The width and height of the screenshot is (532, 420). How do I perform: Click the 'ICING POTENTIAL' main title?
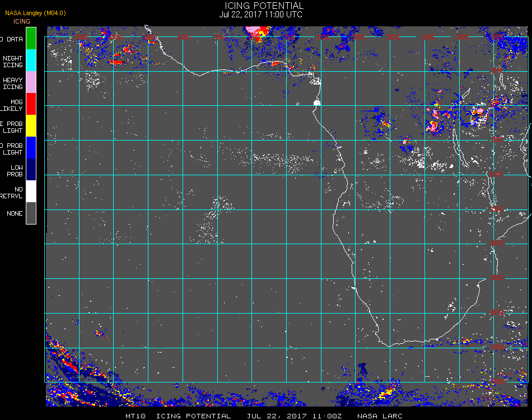[x=264, y=6]
